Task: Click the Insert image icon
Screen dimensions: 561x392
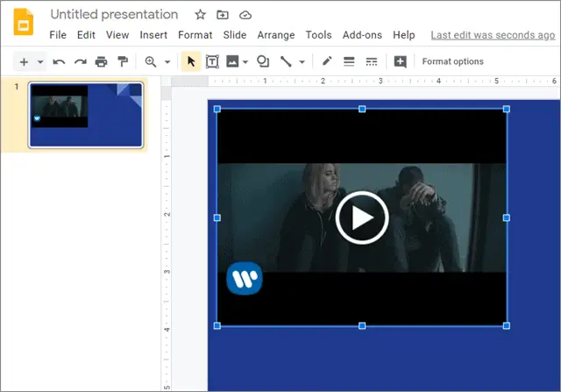Action: (232, 61)
